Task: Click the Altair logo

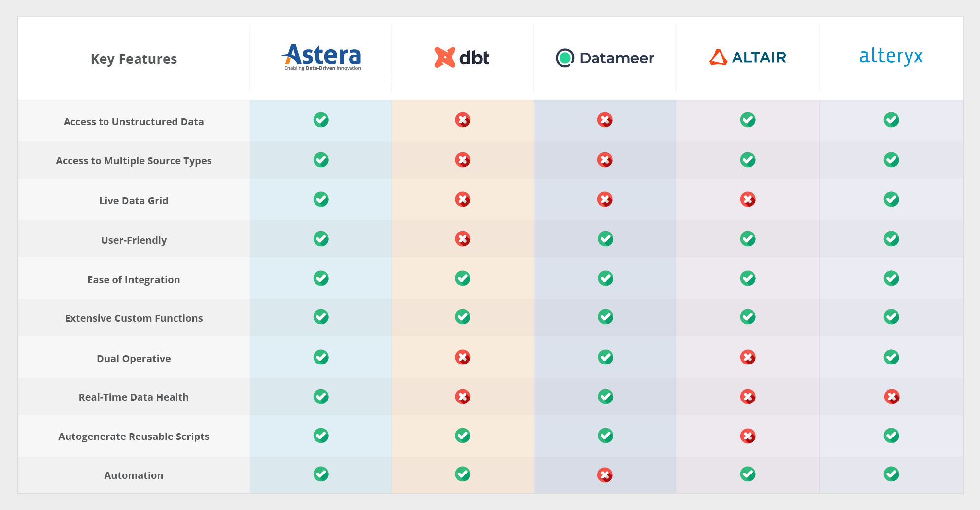Action: coord(747,57)
